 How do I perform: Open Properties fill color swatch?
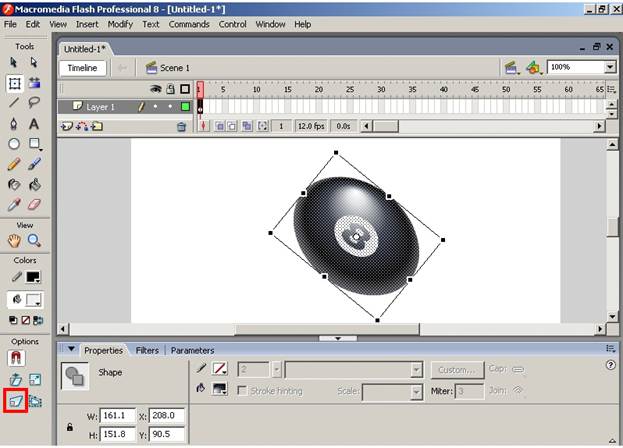pos(220,389)
